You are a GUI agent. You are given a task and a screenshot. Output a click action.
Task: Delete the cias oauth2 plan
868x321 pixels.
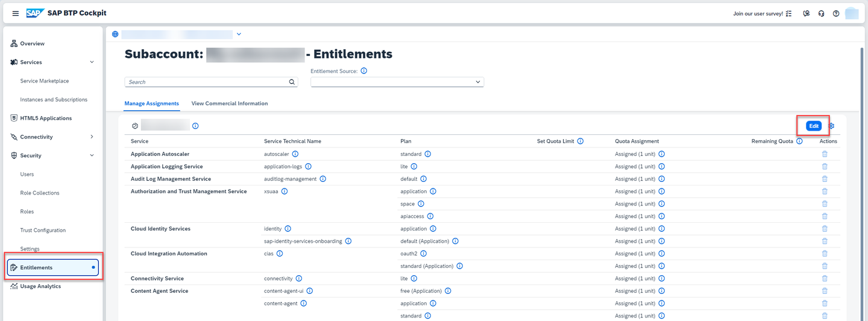[x=825, y=254]
